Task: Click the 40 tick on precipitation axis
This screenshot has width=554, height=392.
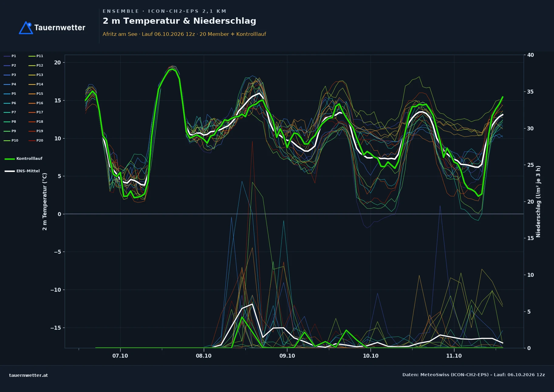Action: [x=530, y=55]
